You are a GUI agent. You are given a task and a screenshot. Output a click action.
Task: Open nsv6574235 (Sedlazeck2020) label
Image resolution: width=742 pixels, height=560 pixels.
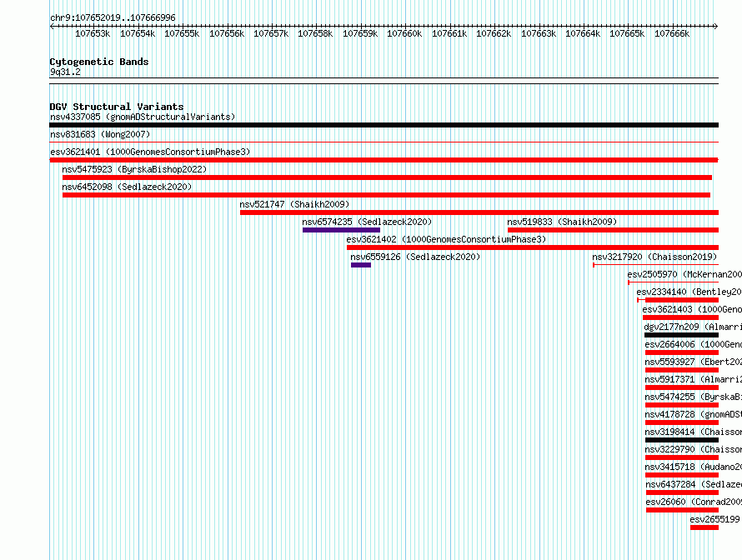367,222
